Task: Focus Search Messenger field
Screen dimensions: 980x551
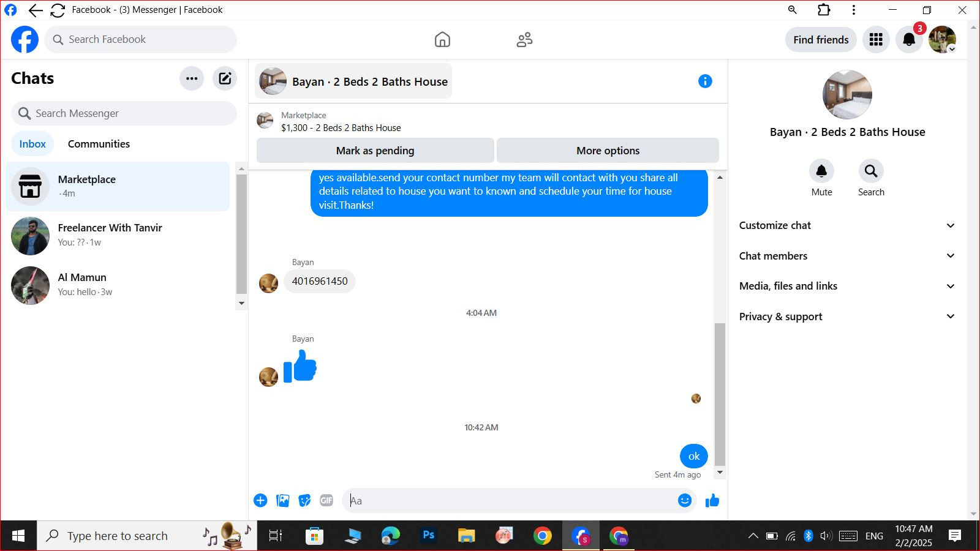Action: [124, 113]
